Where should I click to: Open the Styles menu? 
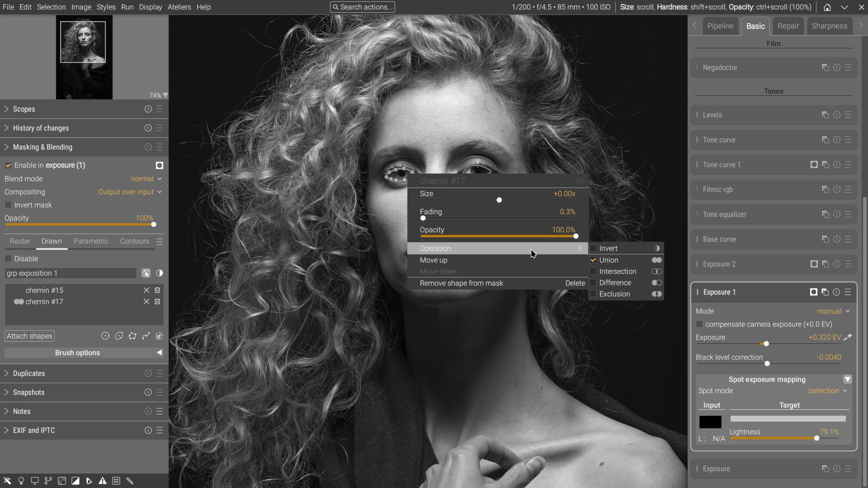[x=106, y=7]
